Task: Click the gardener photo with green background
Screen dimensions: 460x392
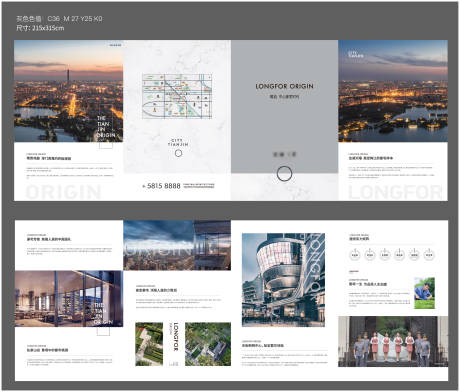Action: [424, 293]
